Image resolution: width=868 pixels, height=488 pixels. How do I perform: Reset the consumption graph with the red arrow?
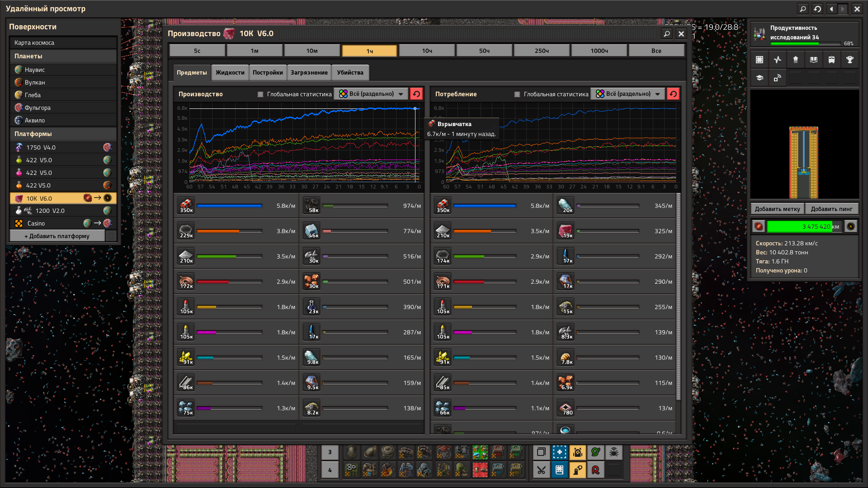point(673,94)
